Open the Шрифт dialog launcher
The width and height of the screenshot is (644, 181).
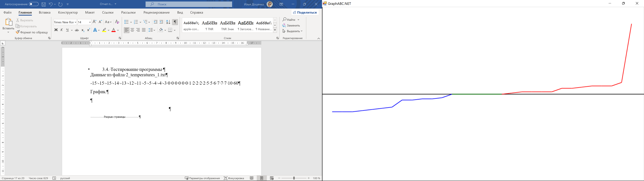120,38
